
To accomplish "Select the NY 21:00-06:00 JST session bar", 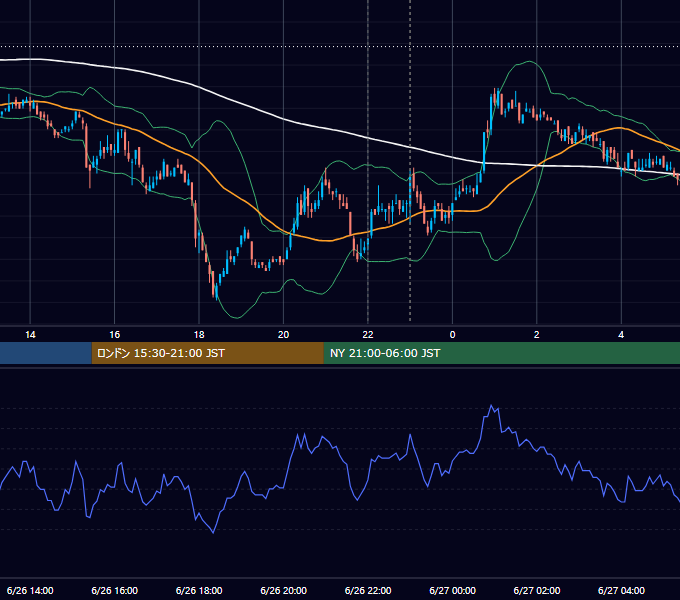I will tap(502, 353).
